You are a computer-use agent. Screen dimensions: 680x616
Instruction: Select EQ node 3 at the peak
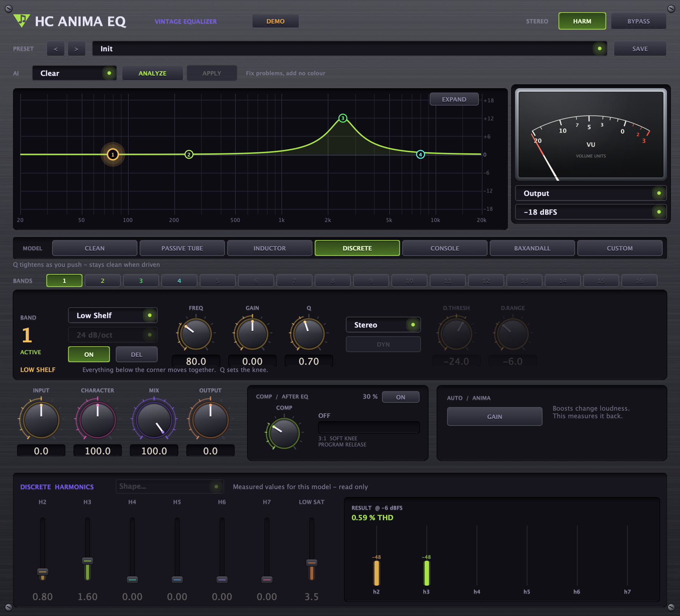[343, 118]
